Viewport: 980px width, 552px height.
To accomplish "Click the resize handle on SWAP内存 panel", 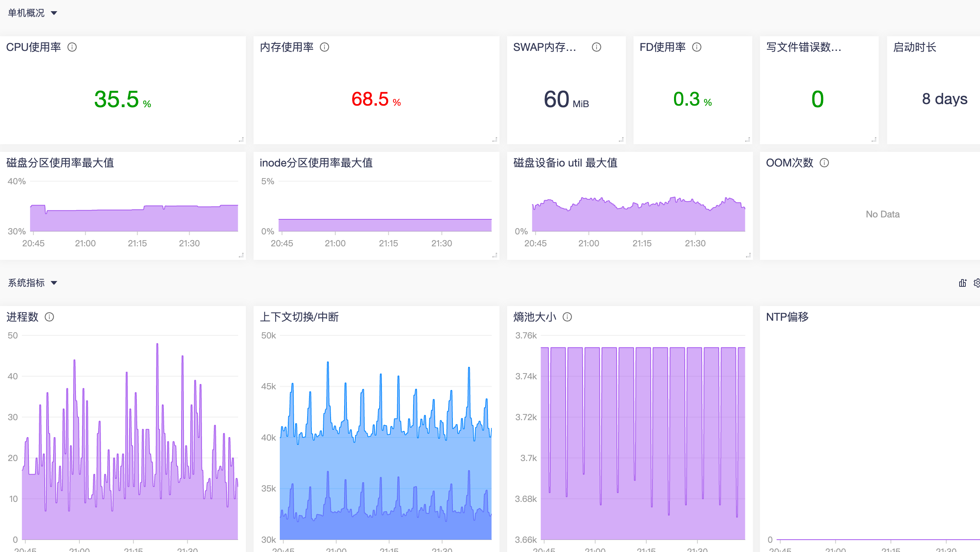I will click(621, 140).
